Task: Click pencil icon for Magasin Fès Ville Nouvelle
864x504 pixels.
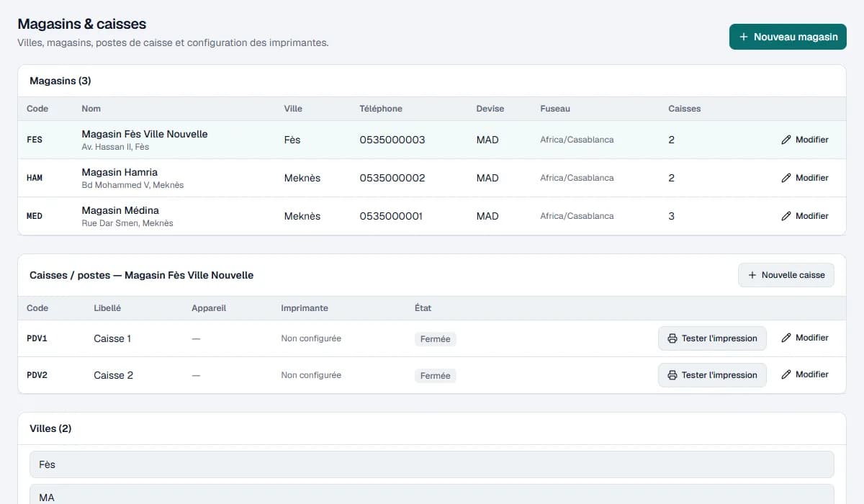Action: [x=786, y=140]
